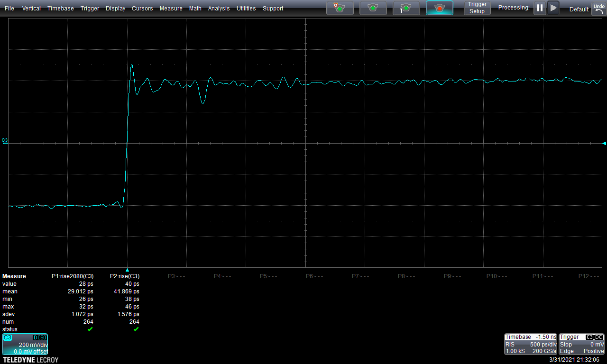
Task: Click the empty P5 measurement slot
Action: (x=268, y=276)
